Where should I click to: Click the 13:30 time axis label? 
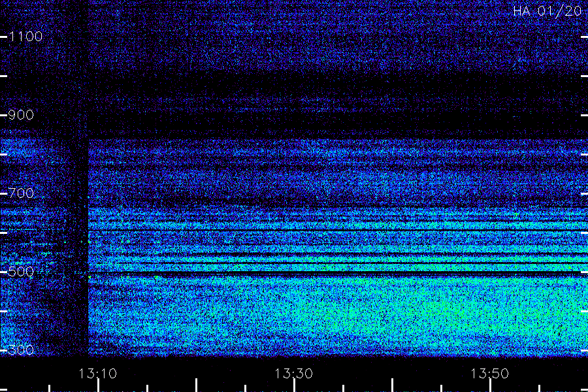[x=293, y=374]
